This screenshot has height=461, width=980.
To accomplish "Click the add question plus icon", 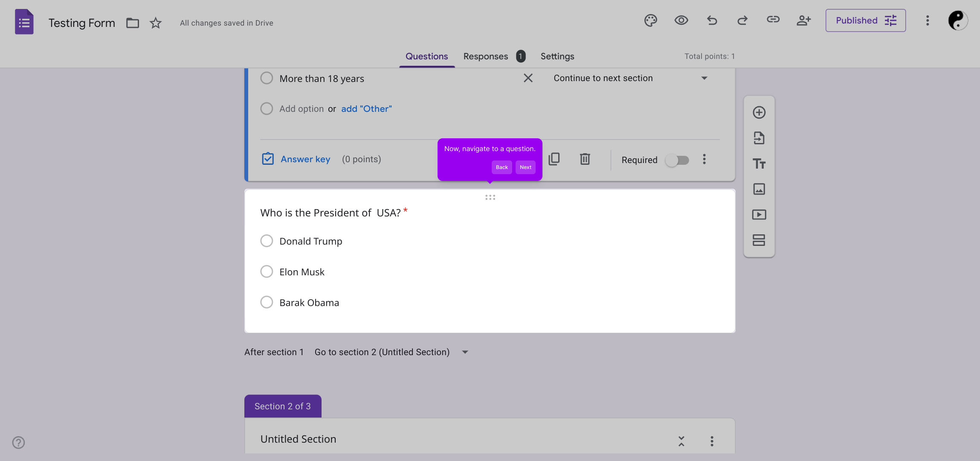I will click(759, 113).
